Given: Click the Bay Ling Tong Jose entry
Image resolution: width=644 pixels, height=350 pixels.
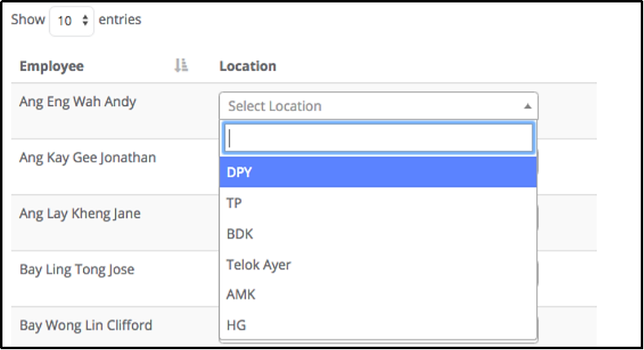Looking at the screenshot, I should tap(77, 269).
